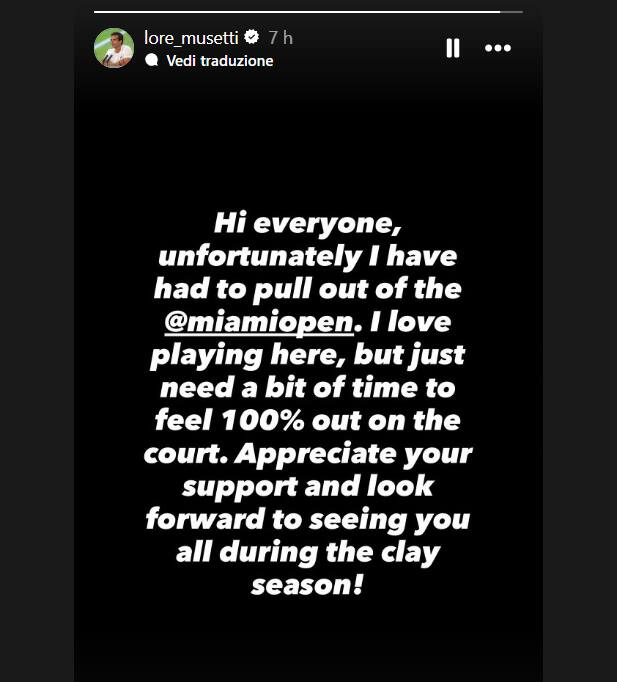
Task: Pause the story playback
Action: 452,48
